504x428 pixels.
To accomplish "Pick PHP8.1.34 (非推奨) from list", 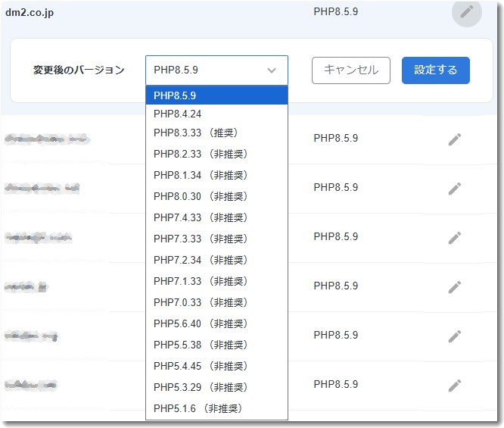I will pyautogui.click(x=216, y=175).
